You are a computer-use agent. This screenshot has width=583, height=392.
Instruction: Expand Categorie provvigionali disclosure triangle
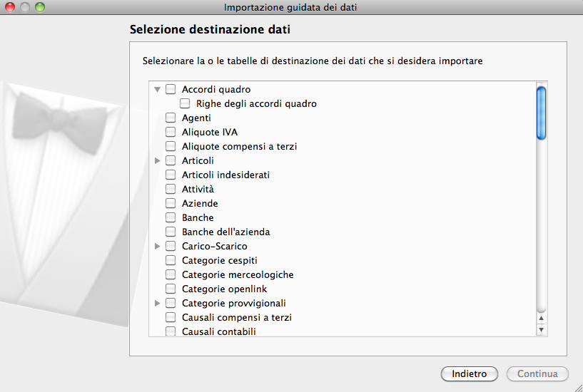pos(157,304)
